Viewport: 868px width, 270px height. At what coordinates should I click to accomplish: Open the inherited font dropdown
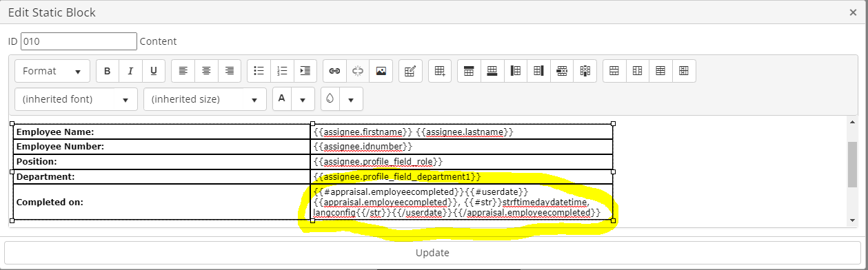point(76,99)
